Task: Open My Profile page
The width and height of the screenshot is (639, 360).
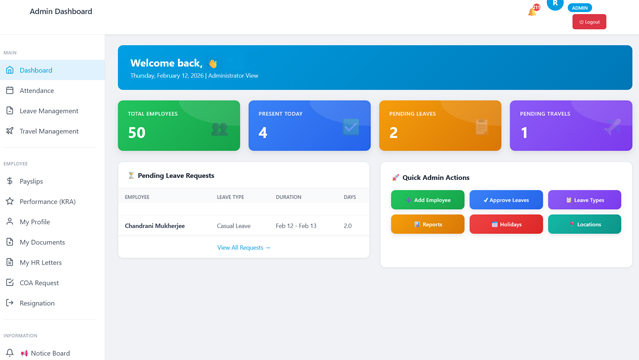Action: [x=52, y=222]
